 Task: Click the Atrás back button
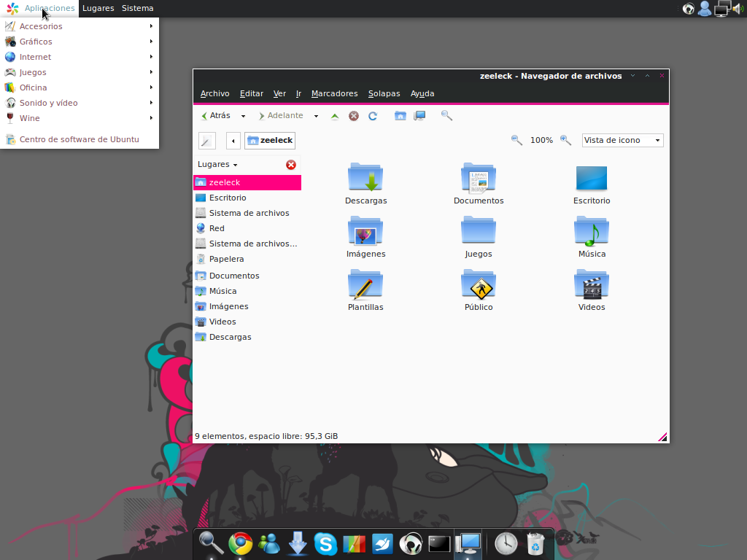point(216,116)
